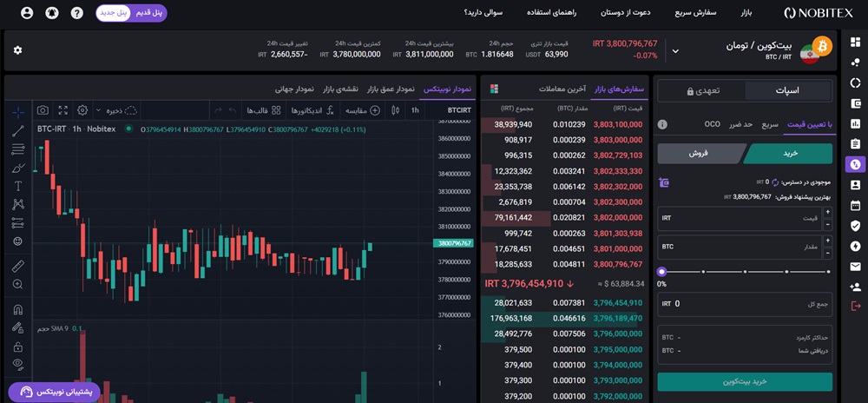
Task: Open the Market item in top navigation
Action: [x=746, y=13]
